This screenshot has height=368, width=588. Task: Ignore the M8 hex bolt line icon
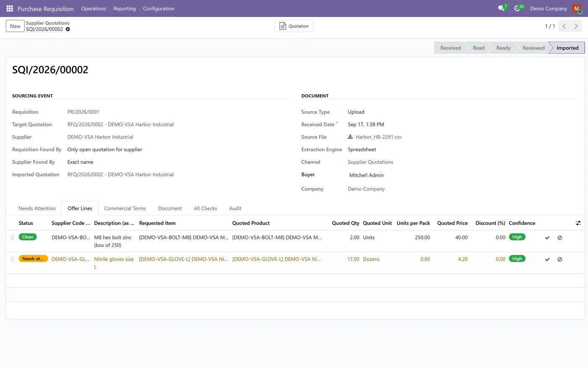click(x=560, y=238)
